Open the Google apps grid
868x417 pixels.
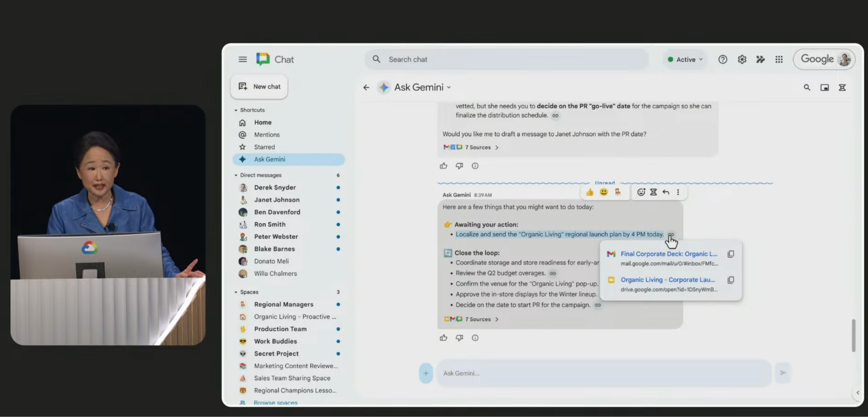(x=779, y=59)
